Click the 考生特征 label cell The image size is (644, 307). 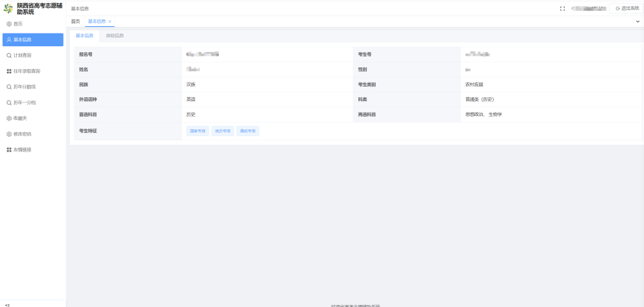click(x=127, y=131)
